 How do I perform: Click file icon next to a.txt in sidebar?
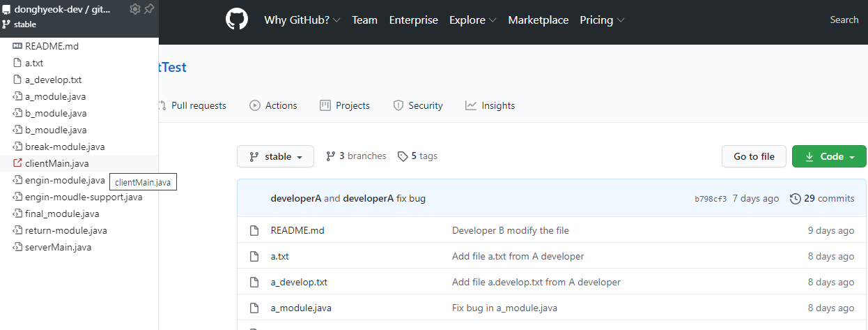point(18,63)
